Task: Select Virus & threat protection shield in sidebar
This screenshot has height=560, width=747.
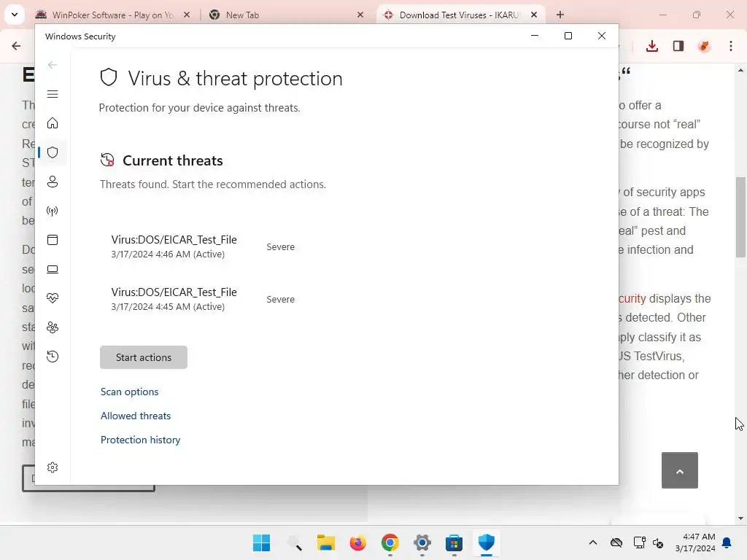Action: (53, 152)
